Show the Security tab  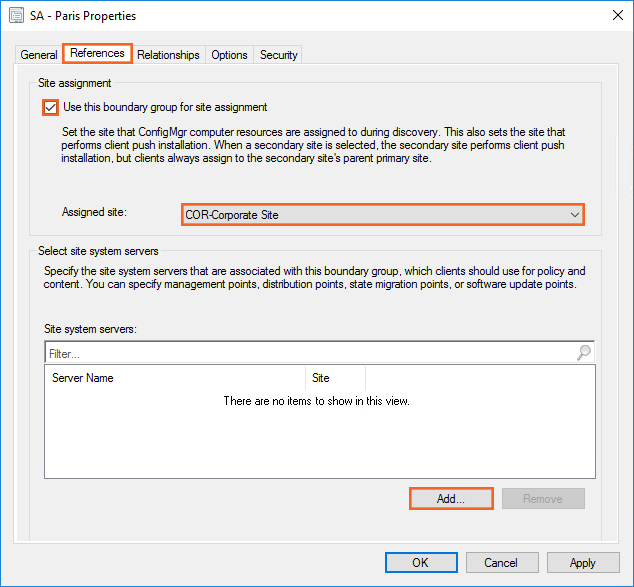pyautogui.click(x=278, y=55)
